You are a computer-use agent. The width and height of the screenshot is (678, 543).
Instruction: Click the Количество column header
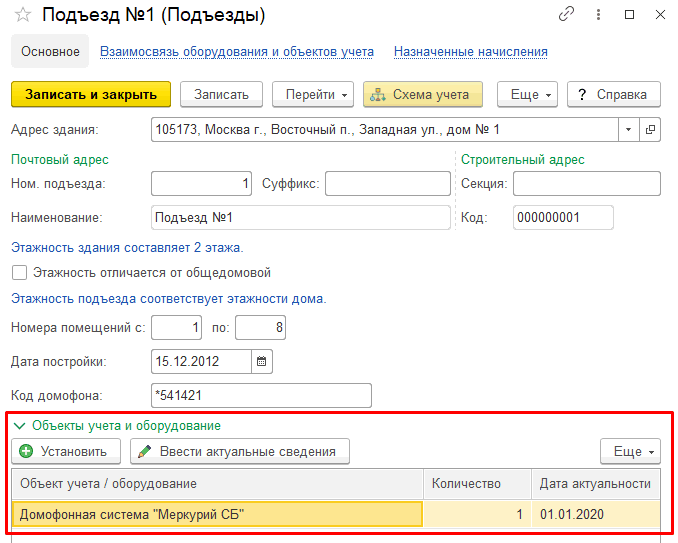pos(477,483)
